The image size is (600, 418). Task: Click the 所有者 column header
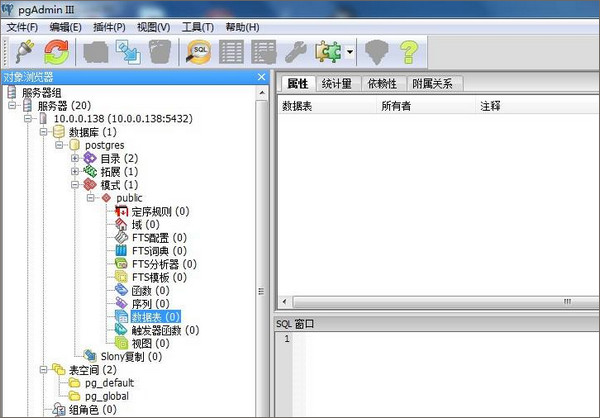pyautogui.click(x=426, y=106)
